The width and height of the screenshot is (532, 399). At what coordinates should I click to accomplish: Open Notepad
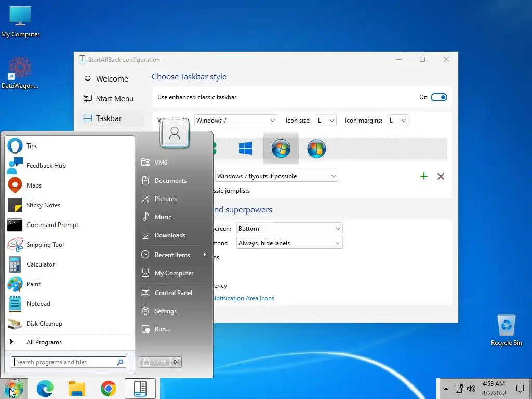[x=70, y=303]
